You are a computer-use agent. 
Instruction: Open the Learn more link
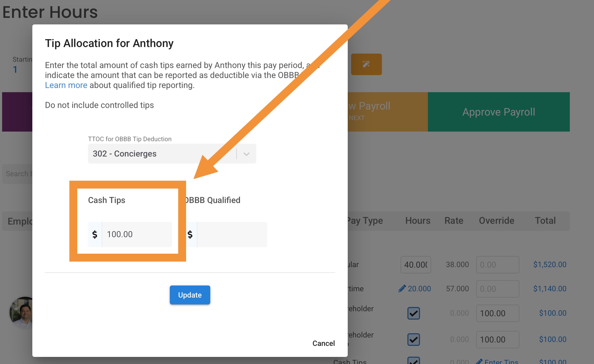[x=66, y=85]
